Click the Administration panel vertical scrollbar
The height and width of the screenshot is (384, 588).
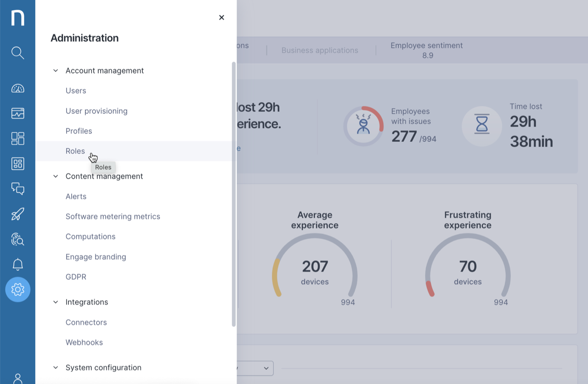coord(233,193)
